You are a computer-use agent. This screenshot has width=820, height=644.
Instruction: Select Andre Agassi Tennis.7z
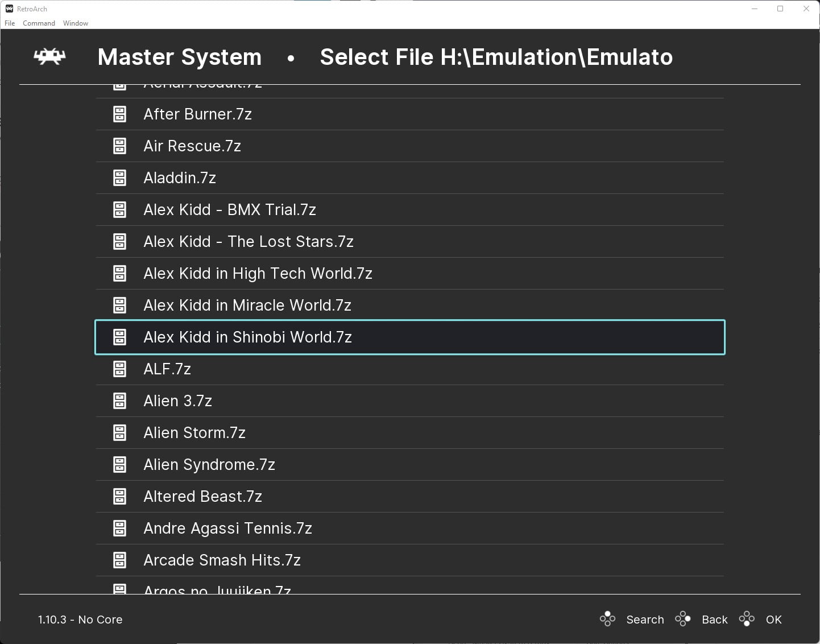(227, 528)
